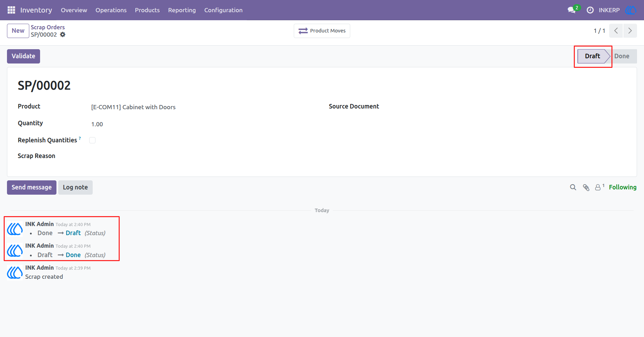The image size is (644, 337).
Task: Click the Log note button
Action: coord(75,187)
